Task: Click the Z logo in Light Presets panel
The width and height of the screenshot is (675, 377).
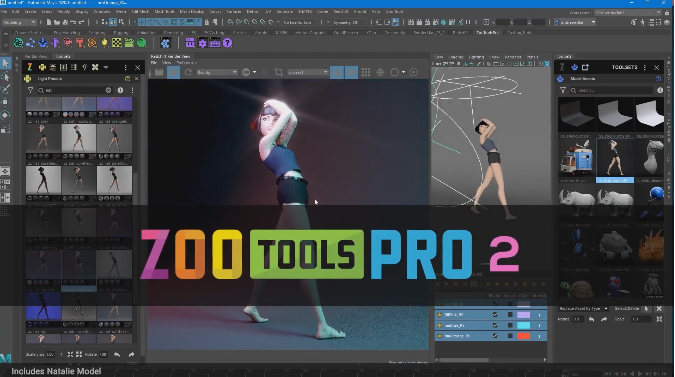Action: (x=29, y=67)
